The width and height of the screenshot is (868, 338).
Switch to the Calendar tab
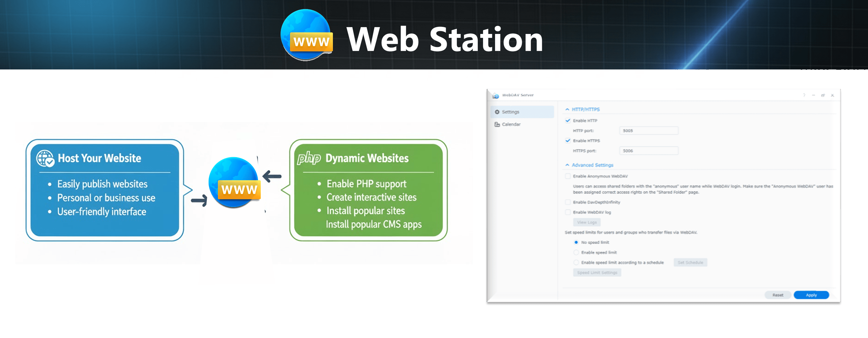[x=512, y=124]
